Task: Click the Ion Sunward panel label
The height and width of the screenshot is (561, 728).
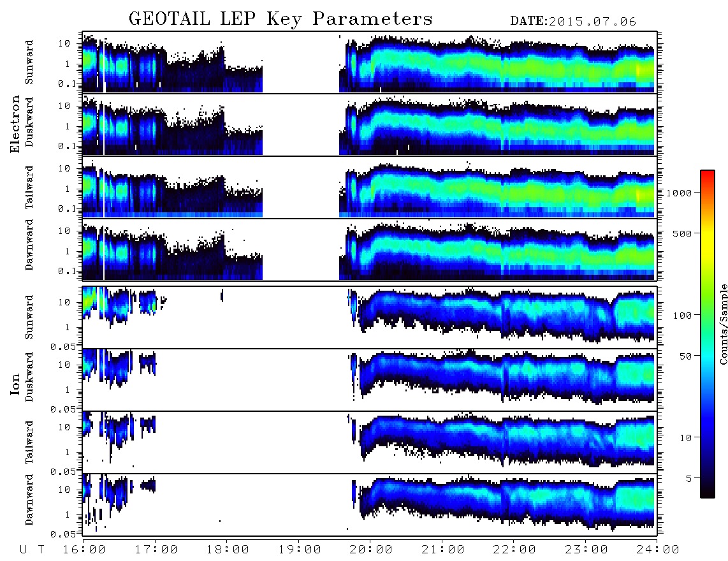Action: tap(29, 317)
